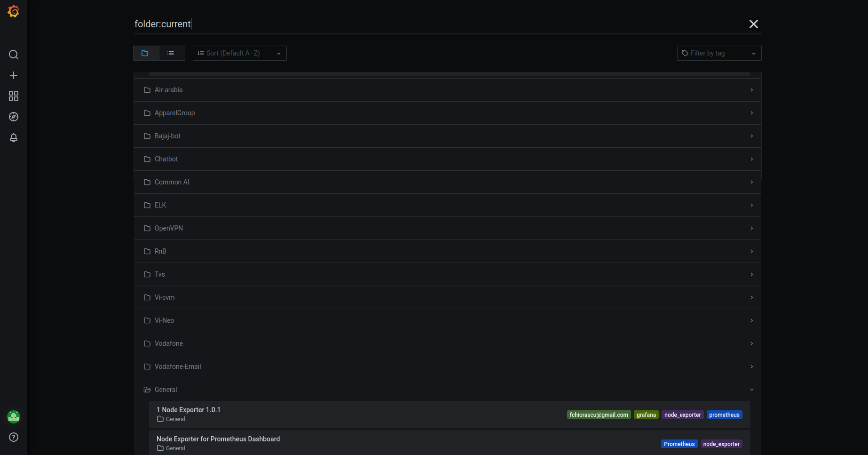Select the prometheus tag label

pyautogui.click(x=724, y=415)
